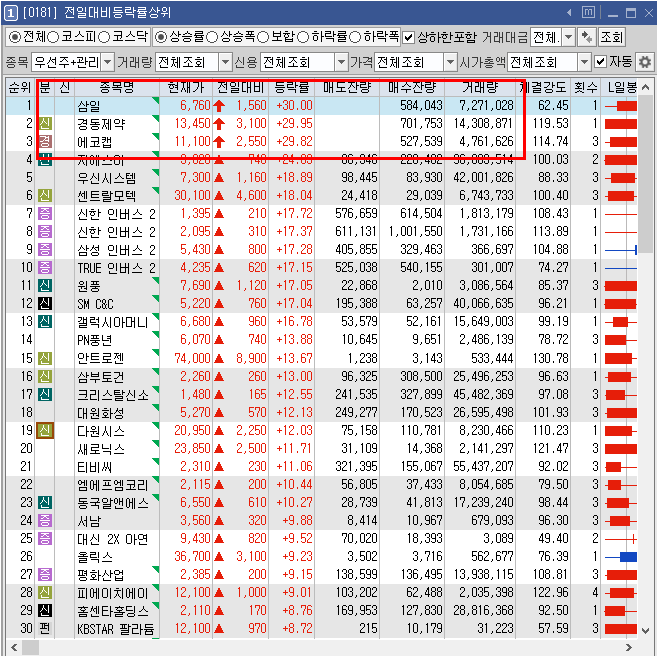
Task: Click the filter tool icon beside 조회
Action: click(x=587, y=38)
